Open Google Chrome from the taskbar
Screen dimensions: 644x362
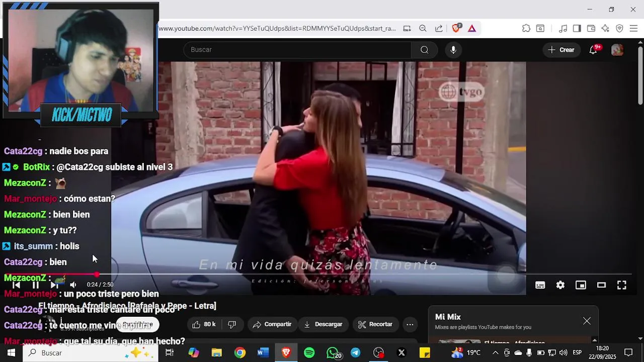pos(239,353)
